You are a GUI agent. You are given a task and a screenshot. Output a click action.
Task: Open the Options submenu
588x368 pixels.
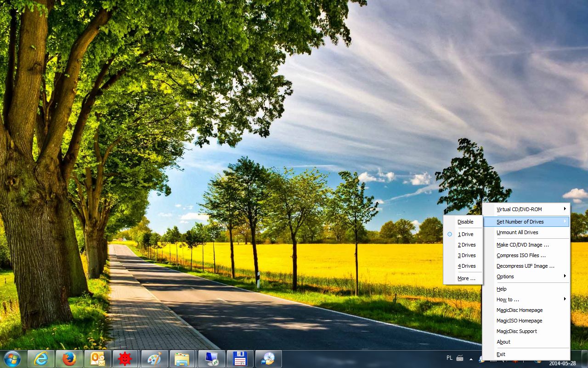pos(526,276)
